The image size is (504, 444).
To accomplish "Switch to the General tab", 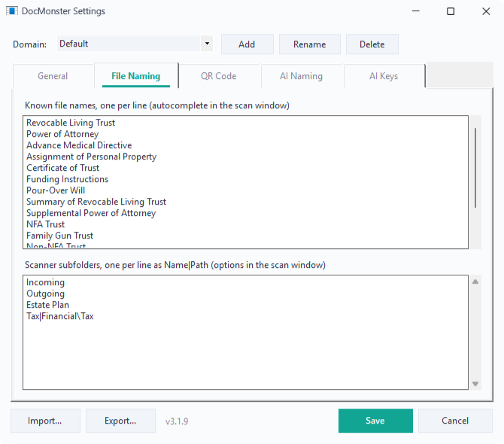I will 53,76.
